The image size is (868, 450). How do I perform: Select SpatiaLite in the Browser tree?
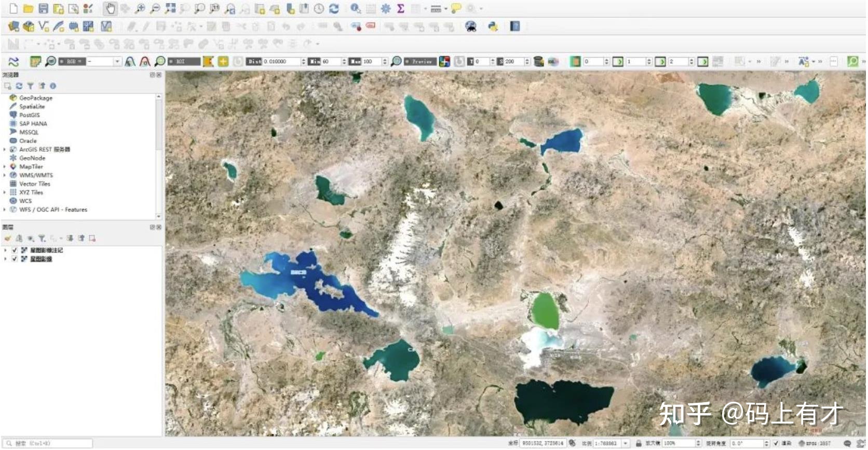coord(32,107)
